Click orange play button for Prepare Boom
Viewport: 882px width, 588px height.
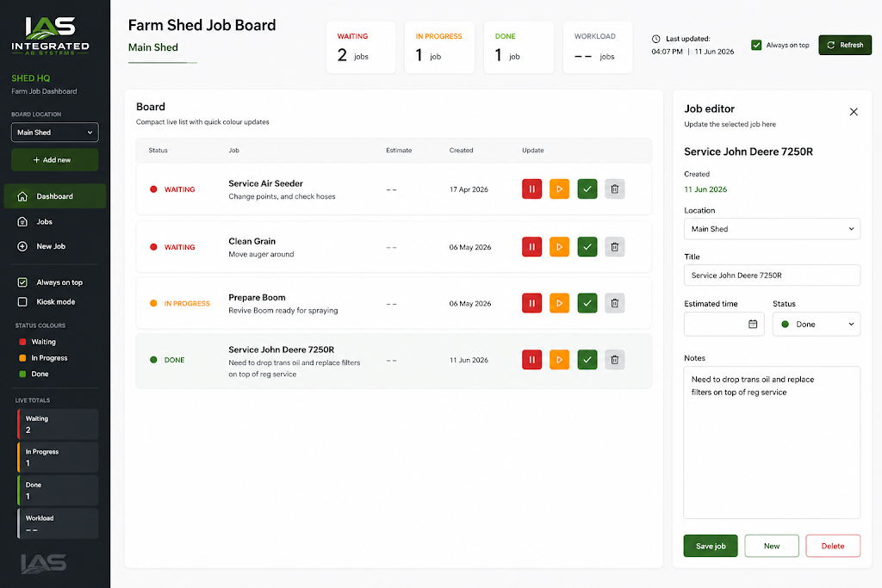click(559, 303)
